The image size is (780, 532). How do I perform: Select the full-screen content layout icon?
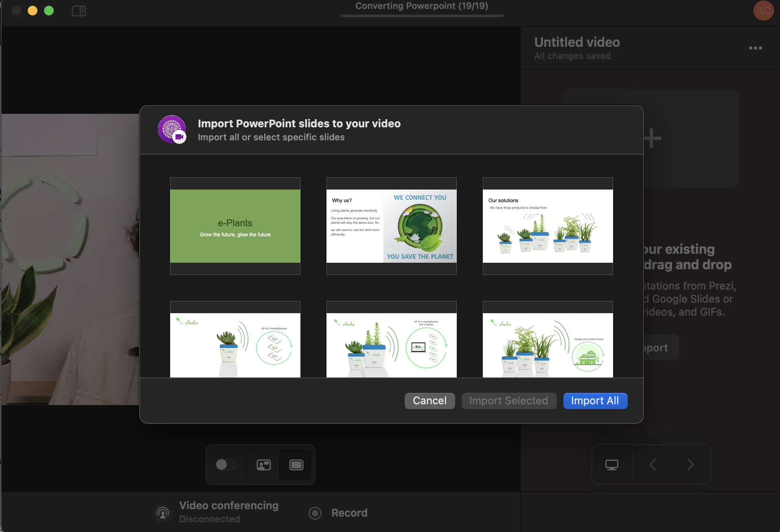pos(296,464)
